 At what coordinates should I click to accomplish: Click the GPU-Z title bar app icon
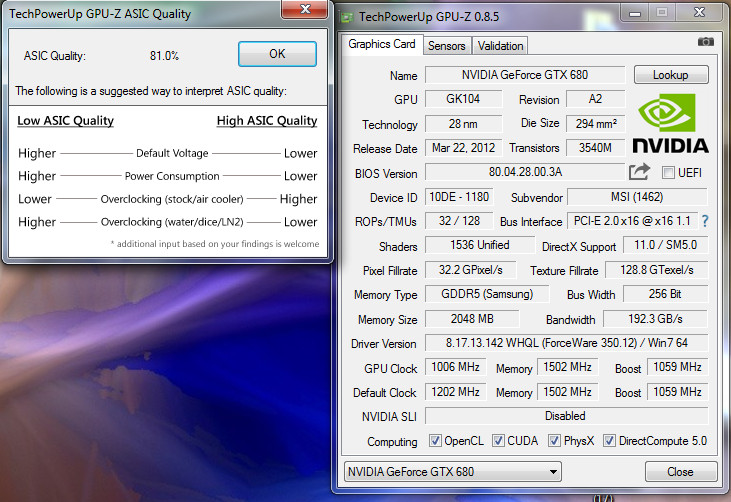346,17
